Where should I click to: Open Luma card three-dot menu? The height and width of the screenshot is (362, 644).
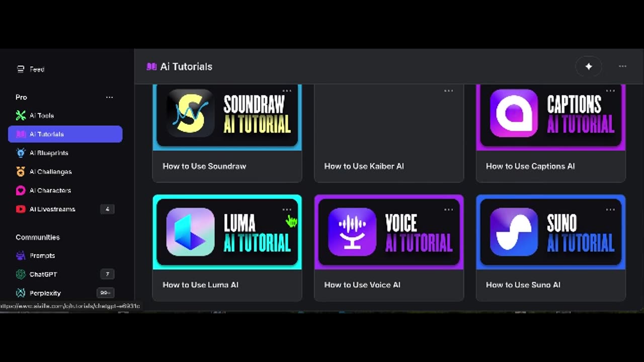pyautogui.click(x=287, y=210)
